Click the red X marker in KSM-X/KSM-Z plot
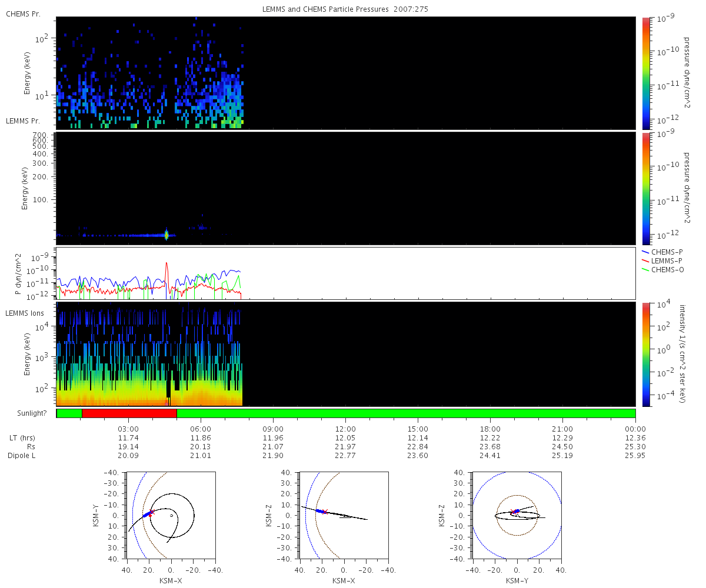This screenshot has height=588, width=706. (x=324, y=512)
